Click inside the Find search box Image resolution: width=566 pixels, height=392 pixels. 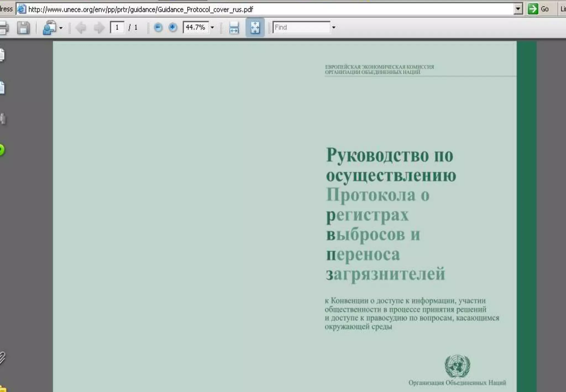point(302,27)
